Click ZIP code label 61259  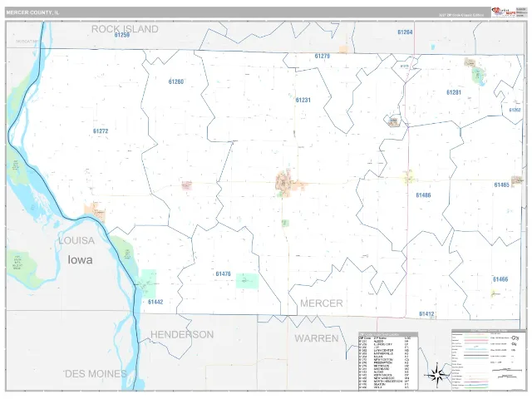(122, 35)
